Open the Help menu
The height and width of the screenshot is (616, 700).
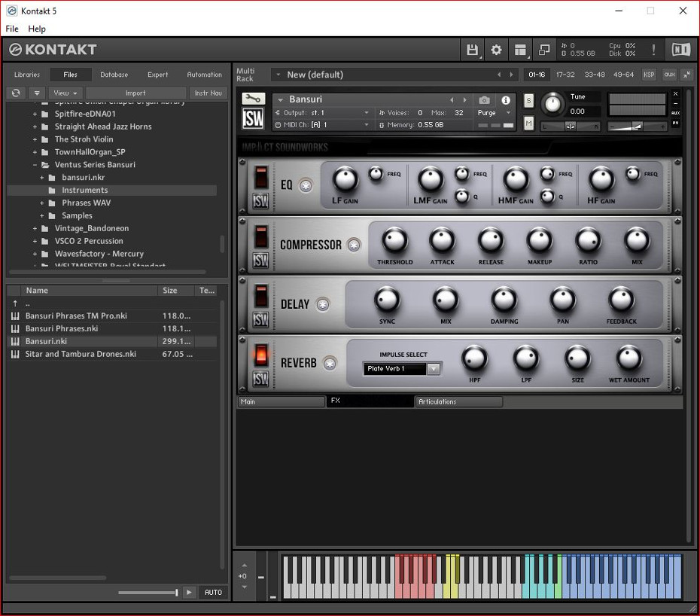pos(37,29)
